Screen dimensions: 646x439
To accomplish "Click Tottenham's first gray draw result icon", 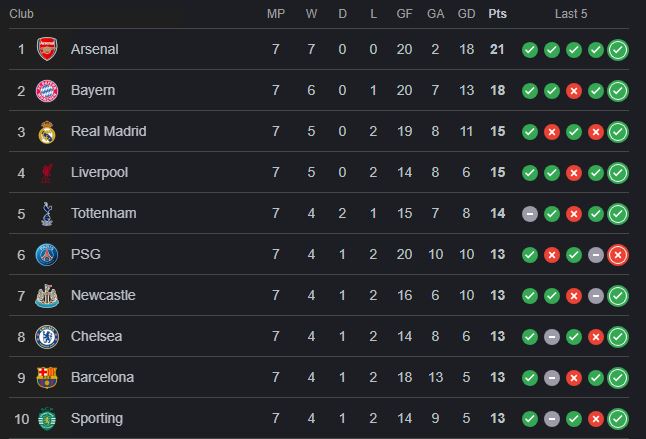I will 530,213.
